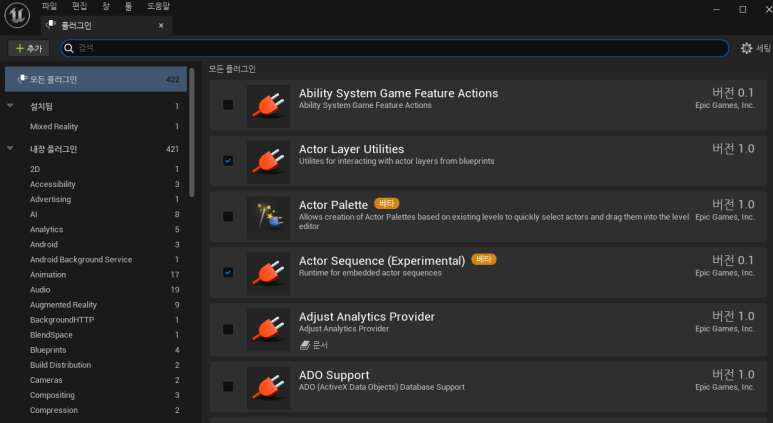Click the plugin tab's plug icon
The height and width of the screenshot is (423, 773).
point(51,25)
